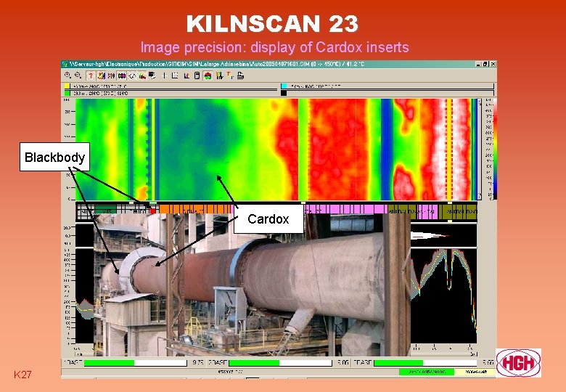Click the black screen icon before the crosshair
Screen dimensions: 566x392
152,75
